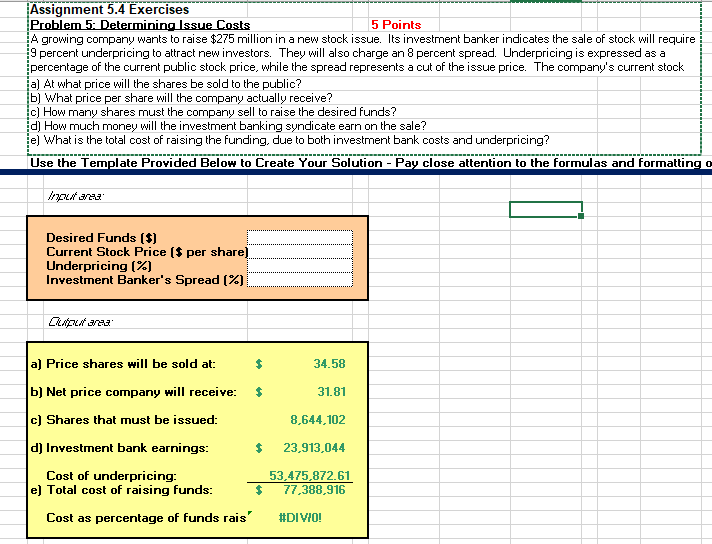This screenshot has height=544, width=712.
Task: Click the 'Assignment 5.4 Exercises' title
Action: pyautogui.click(x=109, y=10)
